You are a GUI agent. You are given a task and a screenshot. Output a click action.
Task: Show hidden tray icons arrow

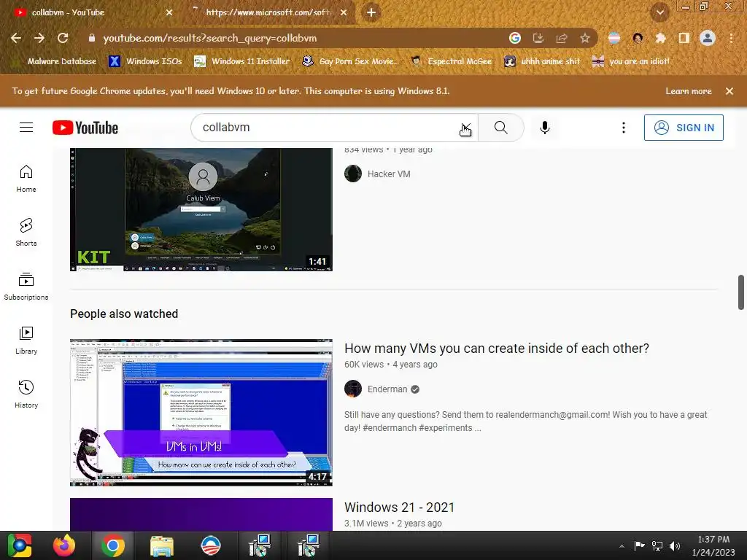coord(622,546)
